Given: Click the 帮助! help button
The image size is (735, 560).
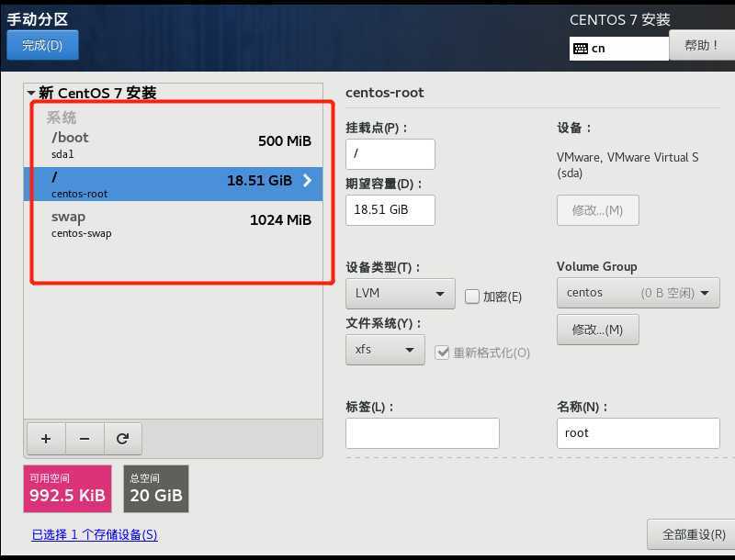Looking at the screenshot, I should [x=702, y=45].
